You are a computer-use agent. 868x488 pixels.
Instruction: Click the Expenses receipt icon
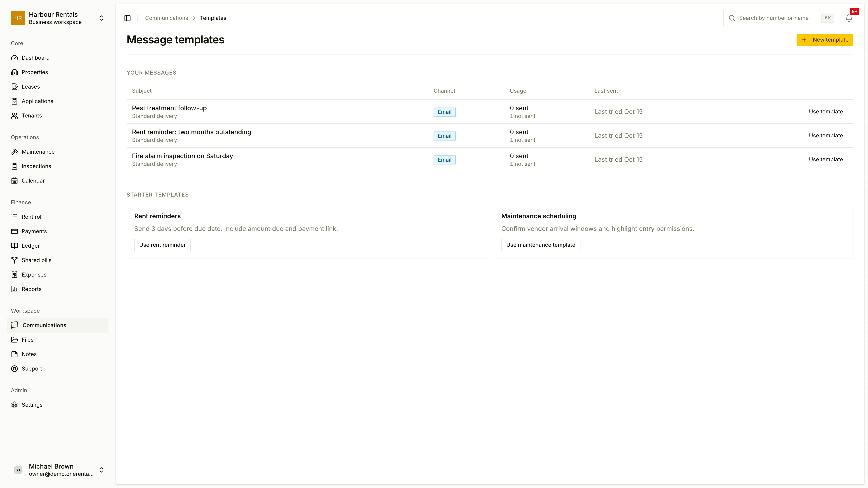pyautogui.click(x=14, y=275)
